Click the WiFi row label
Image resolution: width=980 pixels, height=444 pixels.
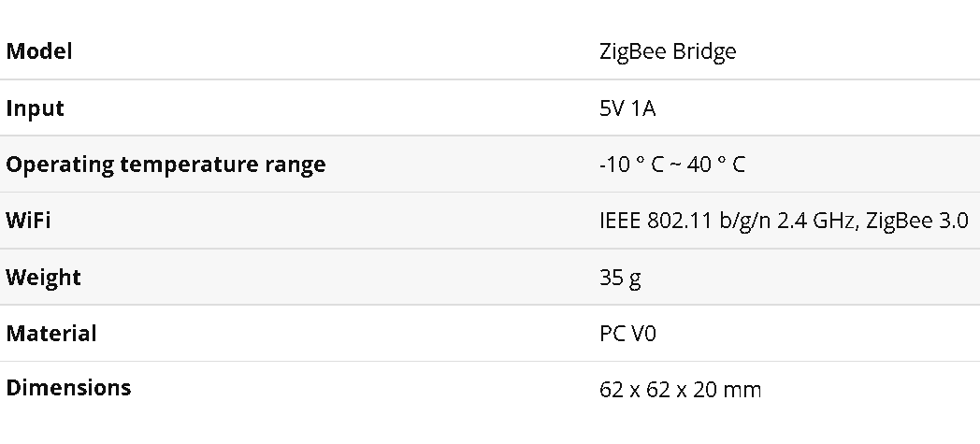28,221
